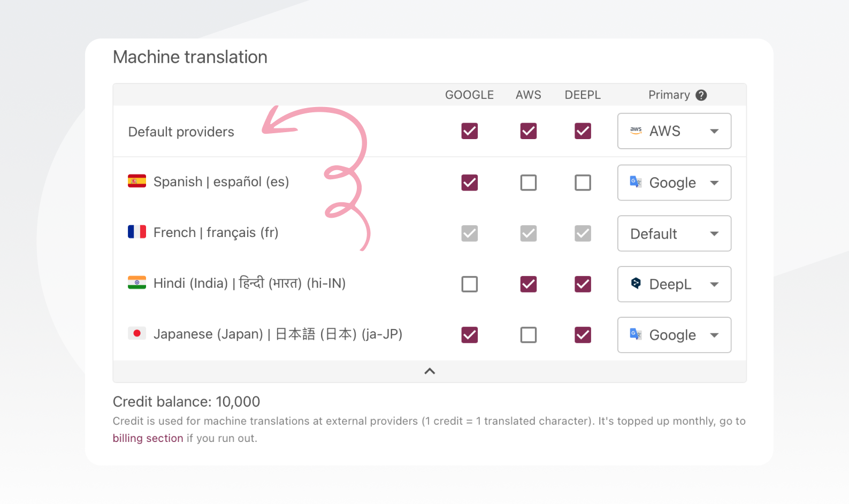Click the DEEPL column header
849x504 pixels.
(583, 95)
